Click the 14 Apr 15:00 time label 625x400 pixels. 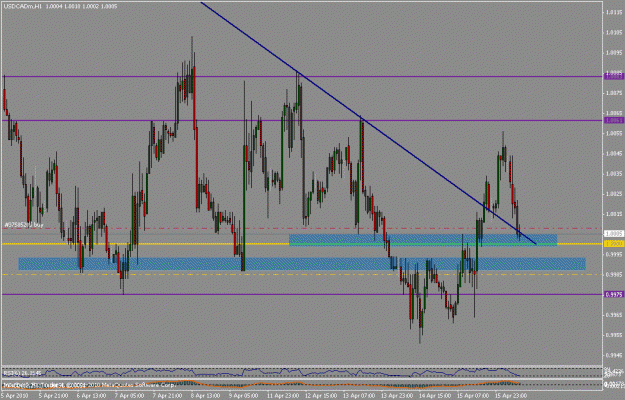[436, 396]
